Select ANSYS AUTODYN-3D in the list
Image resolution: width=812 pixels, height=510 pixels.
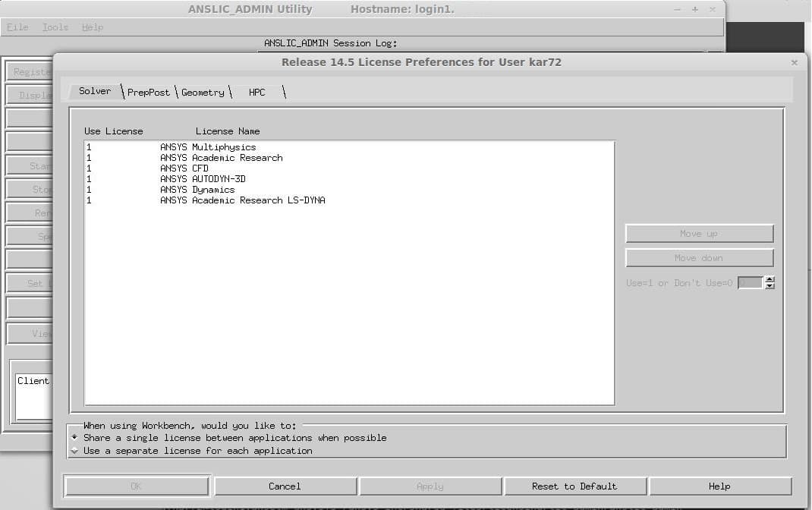(x=219, y=179)
